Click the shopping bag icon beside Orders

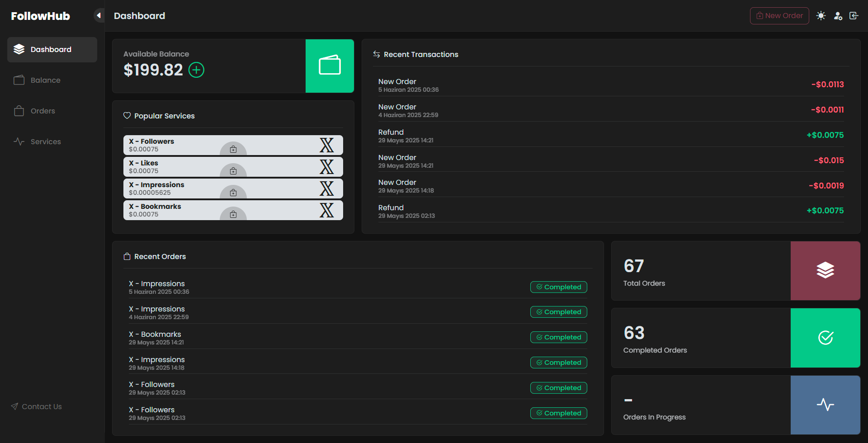coord(19,111)
